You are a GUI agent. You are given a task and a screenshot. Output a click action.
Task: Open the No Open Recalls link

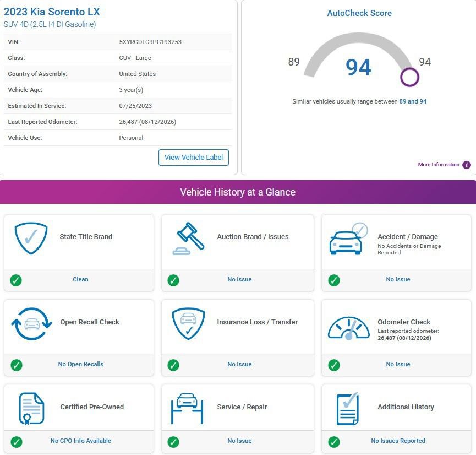pyautogui.click(x=81, y=364)
